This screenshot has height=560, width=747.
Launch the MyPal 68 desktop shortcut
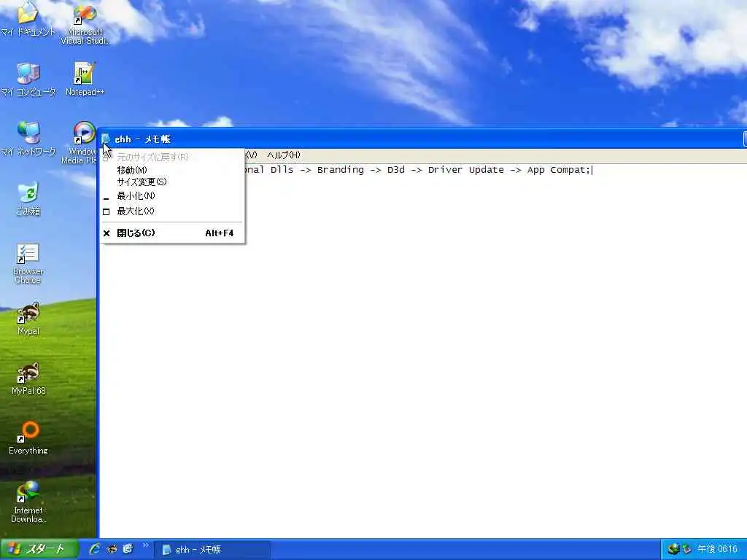pos(28,378)
